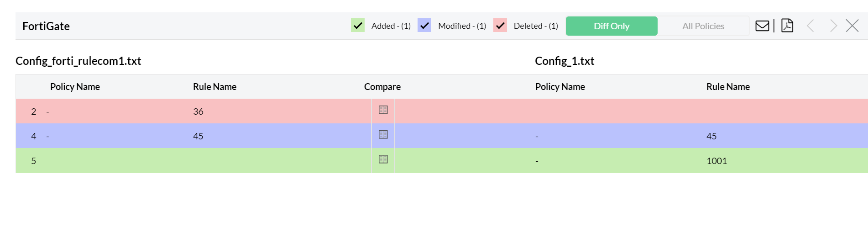Click rule name 1001 in Config_1.txt
This screenshot has width=868, height=244.
(716, 161)
